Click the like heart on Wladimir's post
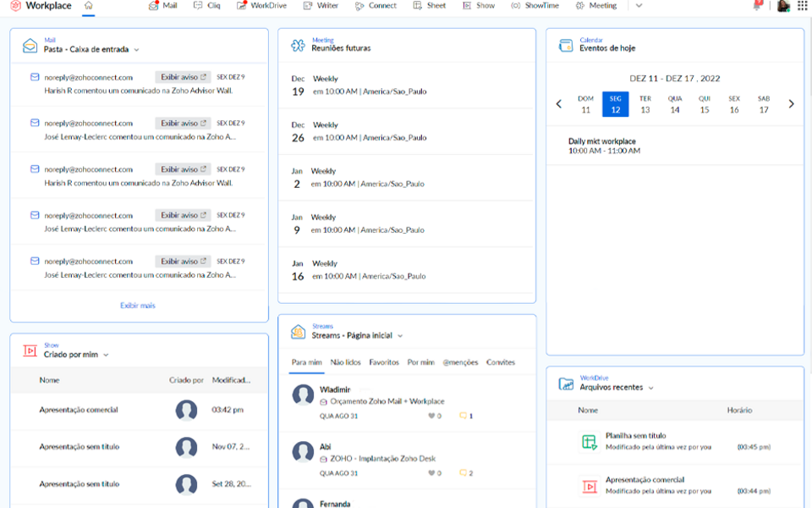Image resolution: width=812 pixels, height=508 pixels. click(x=431, y=416)
